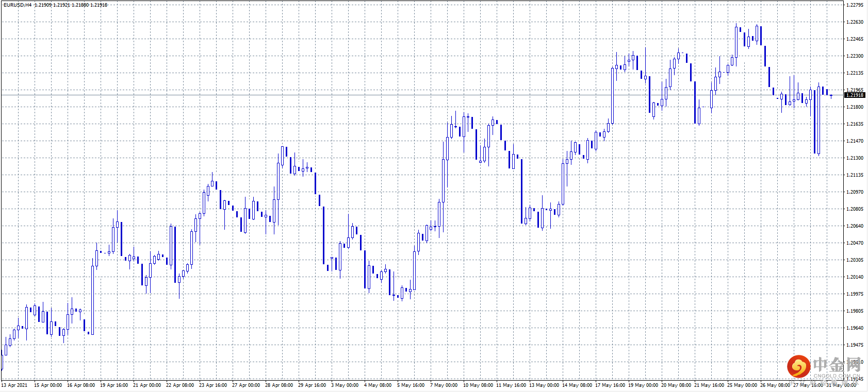Click the 1.22795 price axis label
The image size is (868, 392).
click(x=855, y=5)
